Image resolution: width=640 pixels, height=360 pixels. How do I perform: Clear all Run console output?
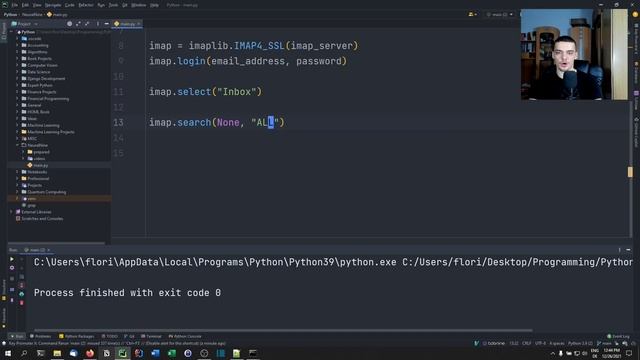coord(22,302)
